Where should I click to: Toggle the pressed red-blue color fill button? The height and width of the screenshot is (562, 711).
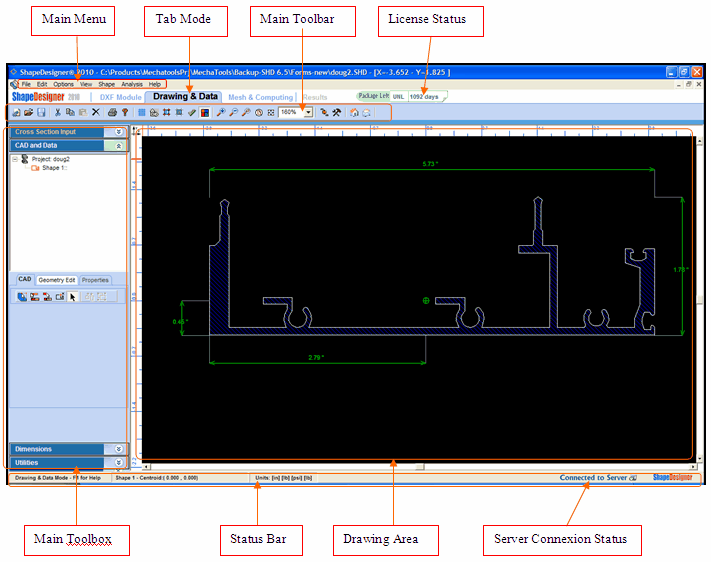pos(205,112)
